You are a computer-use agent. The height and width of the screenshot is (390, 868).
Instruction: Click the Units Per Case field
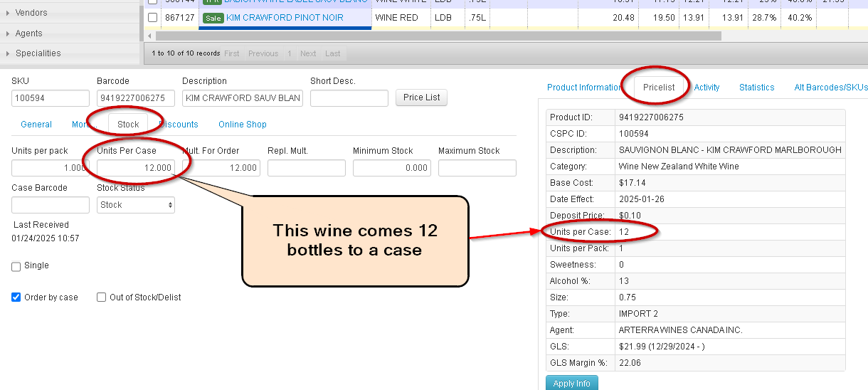[136, 168]
